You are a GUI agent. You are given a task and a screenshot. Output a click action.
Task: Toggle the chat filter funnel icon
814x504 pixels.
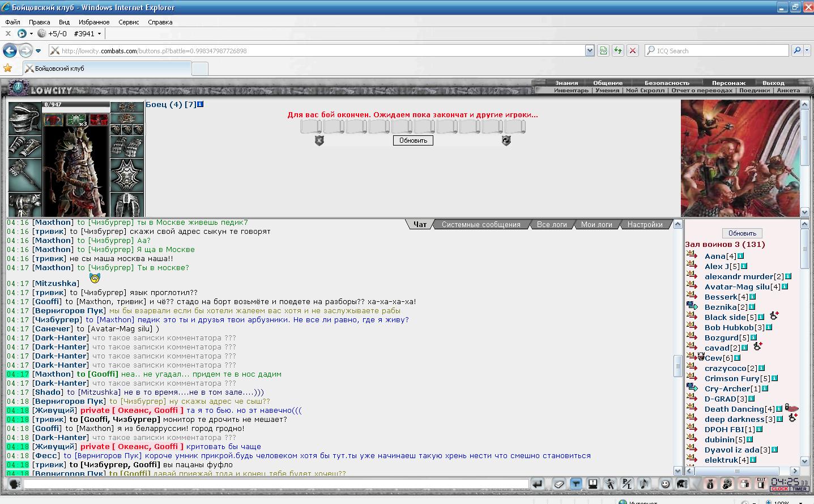click(x=576, y=484)
